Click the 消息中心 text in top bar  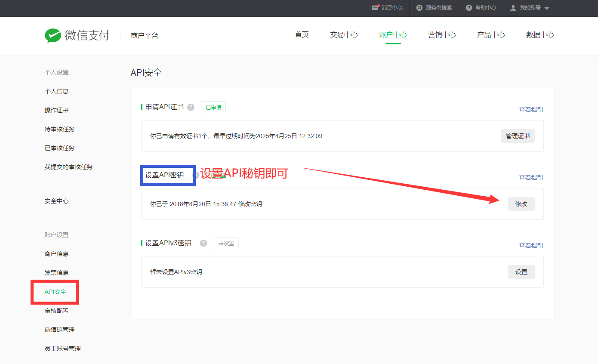(392, 8)
